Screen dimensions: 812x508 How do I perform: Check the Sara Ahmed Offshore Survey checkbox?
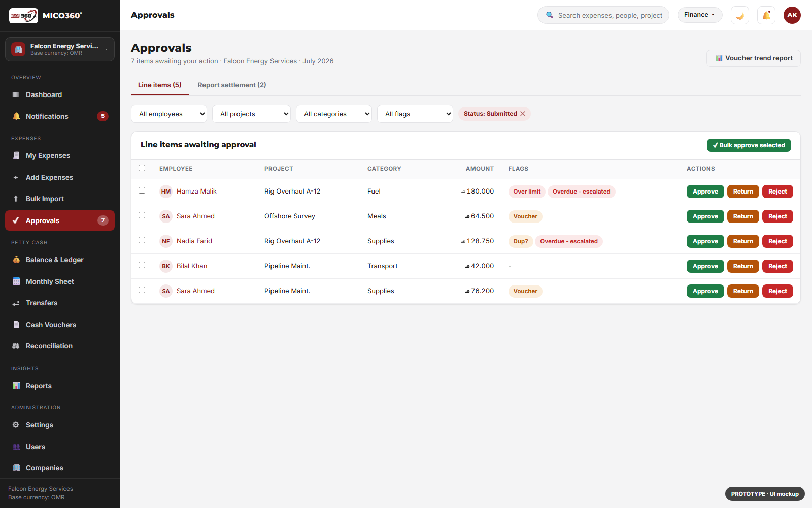142,215
